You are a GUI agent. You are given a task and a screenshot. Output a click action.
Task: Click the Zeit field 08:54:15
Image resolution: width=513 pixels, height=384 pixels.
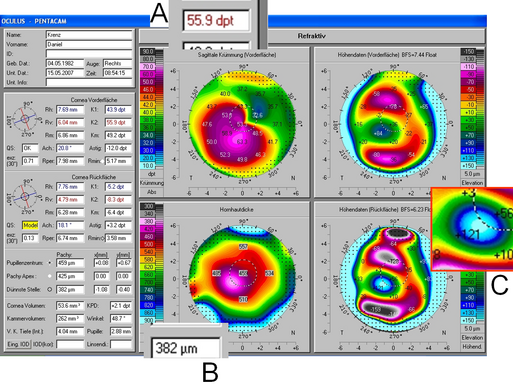[117, 73]
